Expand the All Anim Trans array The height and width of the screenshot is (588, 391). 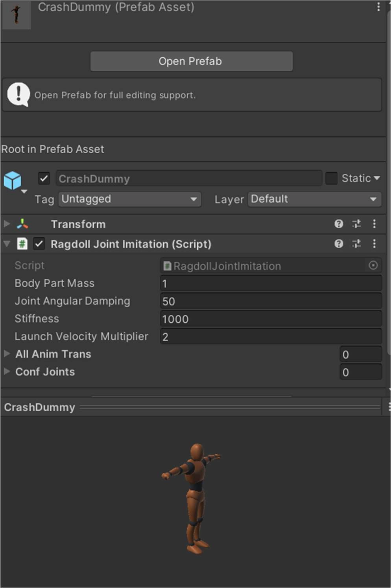click(x=7, y=354)
